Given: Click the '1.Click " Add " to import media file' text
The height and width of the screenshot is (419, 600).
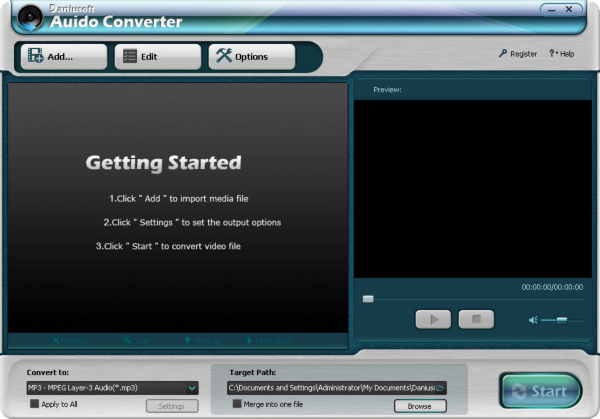Looking at the screenshot, I should click(179, 199).
